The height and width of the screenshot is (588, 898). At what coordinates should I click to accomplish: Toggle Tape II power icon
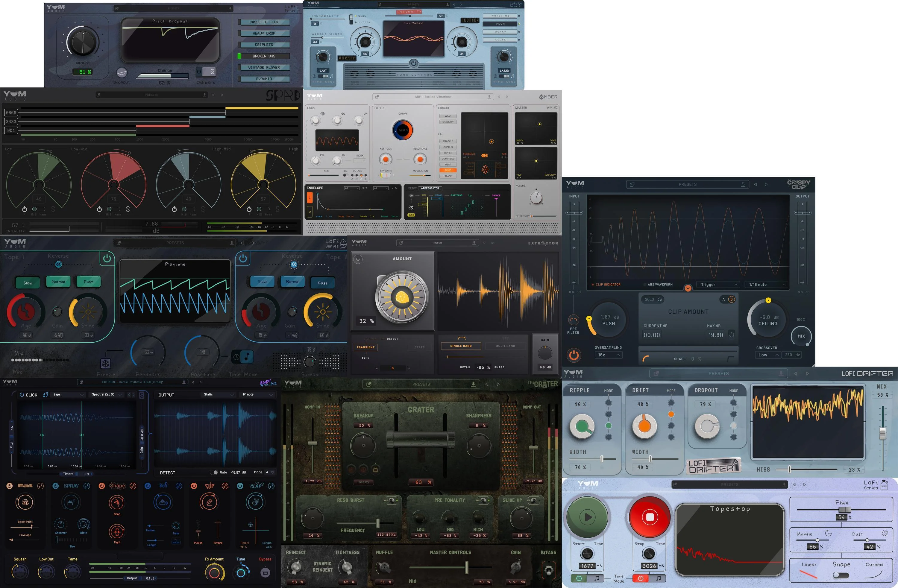pyautogui.click(x=243, y=258)
